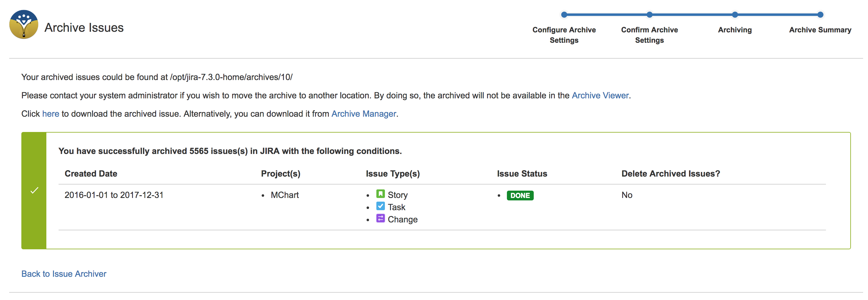Click the blue Task checkmark icon
The width and height of the screenshot is (868, 300).
click(380, 206)
